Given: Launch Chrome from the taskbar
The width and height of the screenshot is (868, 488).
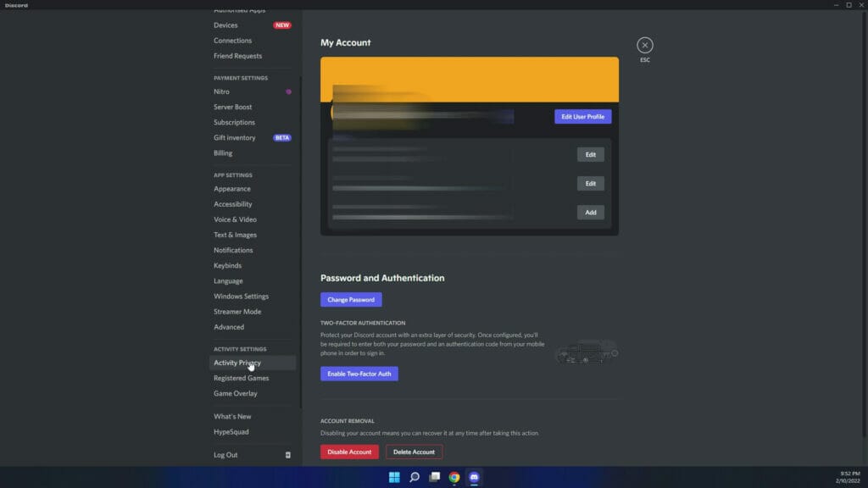Looking at the screenshot, I should click(x=453, y=477).
